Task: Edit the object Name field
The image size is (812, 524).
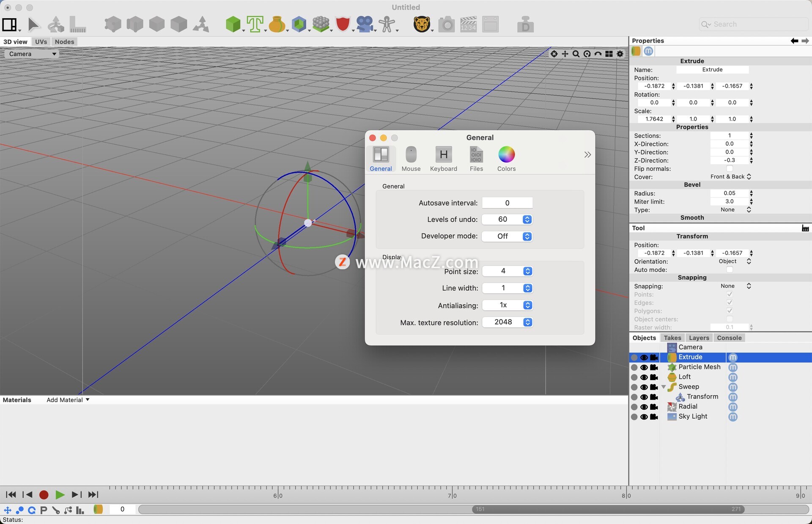Action: pyautogui.click(x=712, y=69)
